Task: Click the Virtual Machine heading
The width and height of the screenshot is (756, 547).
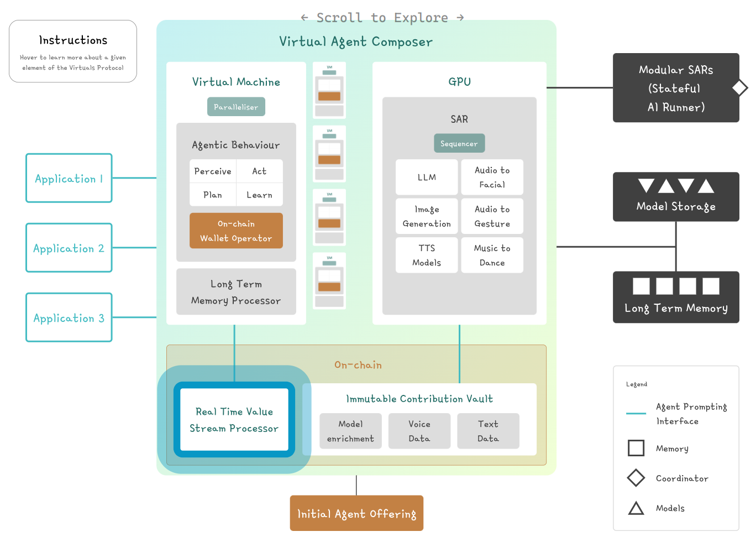Action: point(236,82)
